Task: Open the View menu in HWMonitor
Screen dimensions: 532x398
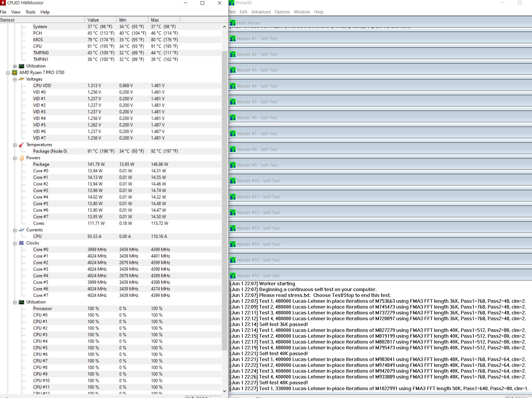Action: (16, 12)
